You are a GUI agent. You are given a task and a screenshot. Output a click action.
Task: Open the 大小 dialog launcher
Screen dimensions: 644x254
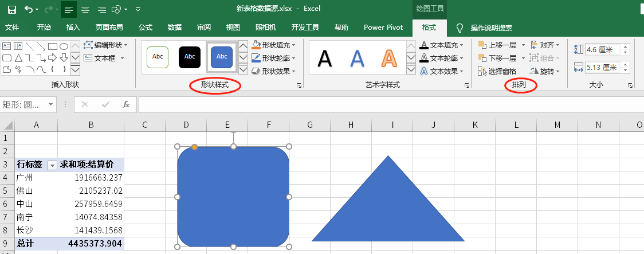(x=630, y=85)
